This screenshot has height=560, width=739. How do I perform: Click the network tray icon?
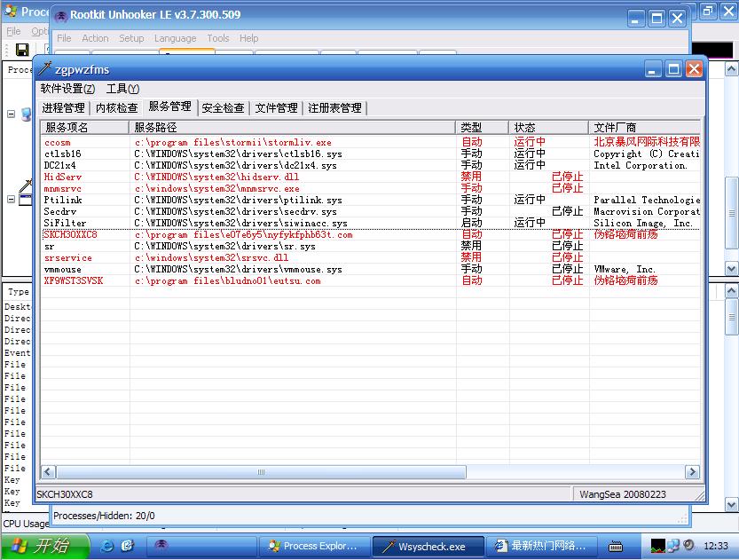point(673,546)
